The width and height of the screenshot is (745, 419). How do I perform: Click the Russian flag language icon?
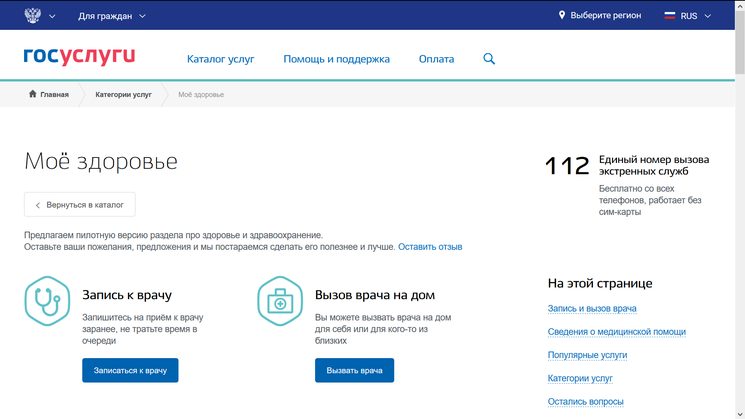(x=670, y=16)
